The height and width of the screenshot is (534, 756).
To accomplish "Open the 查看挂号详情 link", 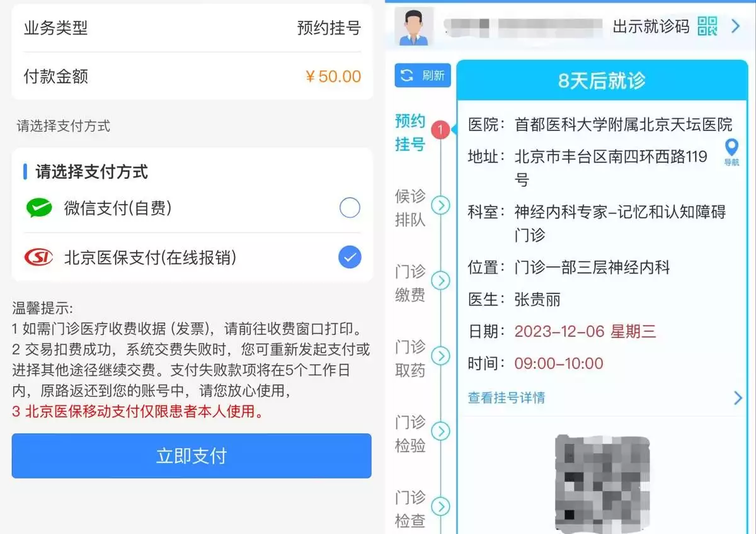I will (507, 397).
